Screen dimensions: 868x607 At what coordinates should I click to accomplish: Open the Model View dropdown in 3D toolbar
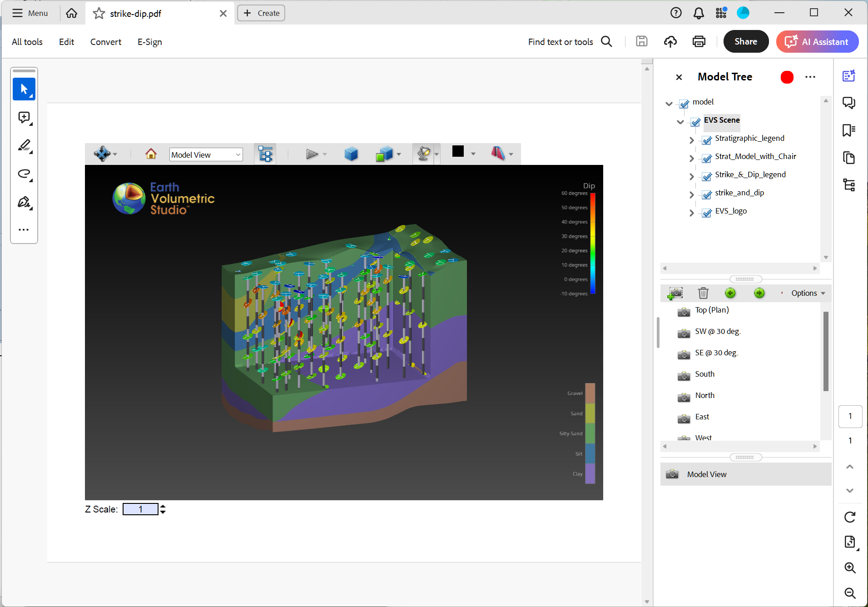205,154
